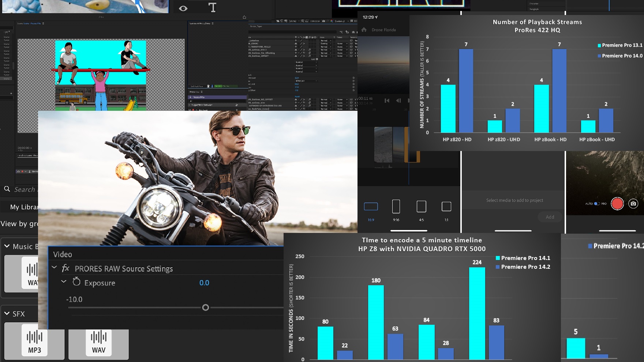This screenshot has width=644, height=362.
Task: Click skip-to-start playback button in Rush
Action: 387,101
